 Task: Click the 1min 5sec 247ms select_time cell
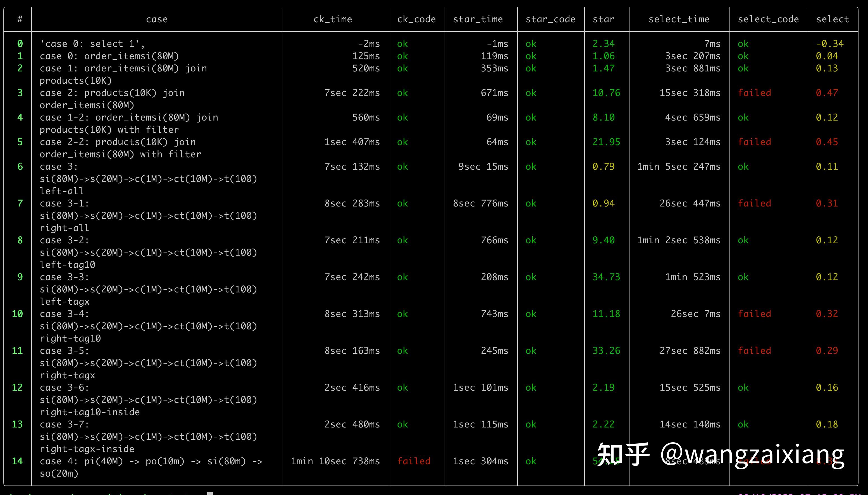tap(678, 167)
